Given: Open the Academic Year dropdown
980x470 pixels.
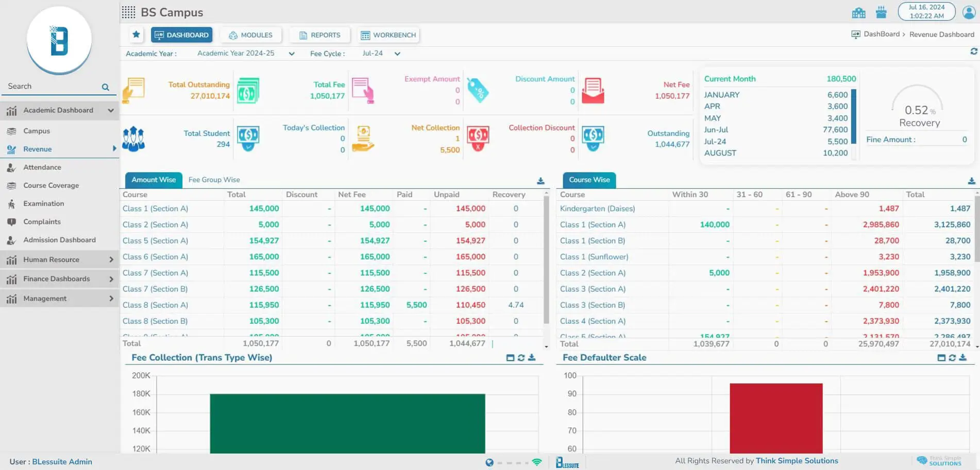Looking at the screenshot, I should click(292, 54).
